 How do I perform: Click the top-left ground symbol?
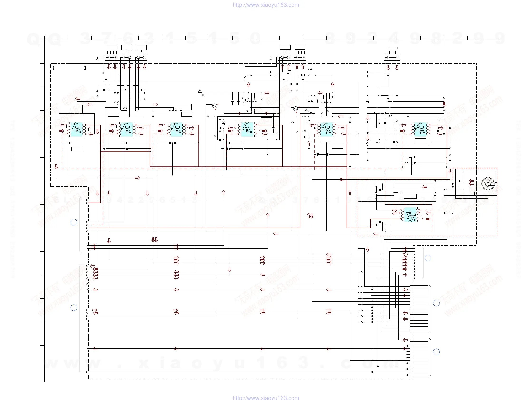click(x=97, y=59)
